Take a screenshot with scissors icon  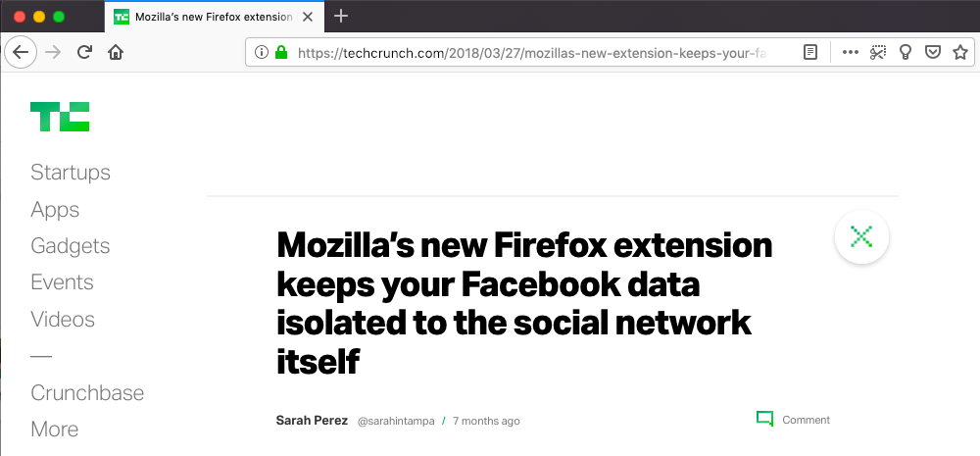pos(878,53)
